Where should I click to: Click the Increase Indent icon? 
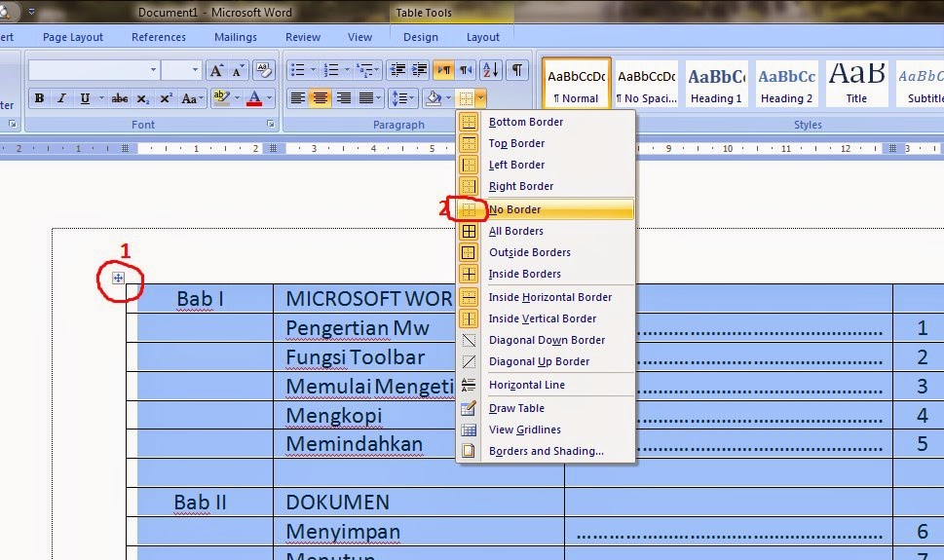pos(420,70)
